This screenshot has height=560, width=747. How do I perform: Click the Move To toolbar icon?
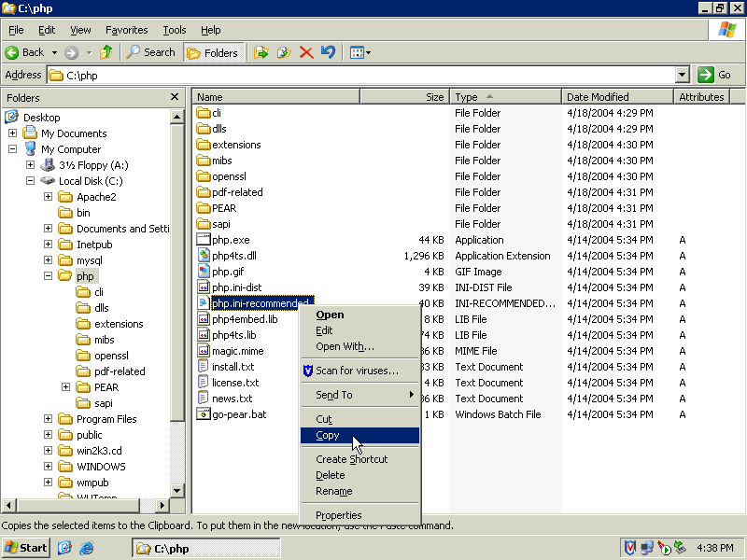[x=261, y=52]
